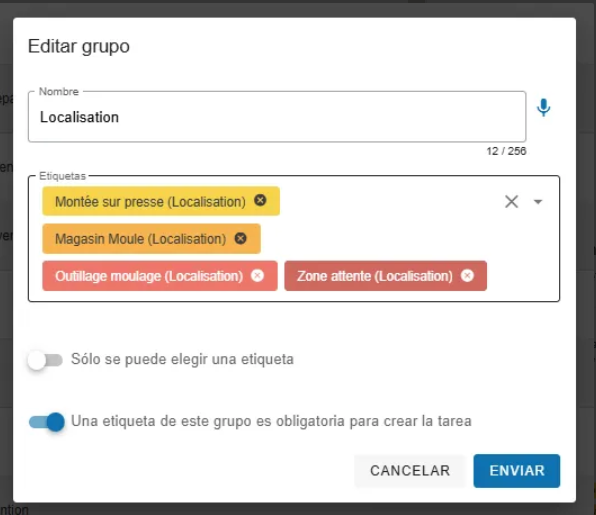Image resolution: width=596 pixels, height=515 pixels.
Task: Clear all tags with the X icon
Action: 512,201
